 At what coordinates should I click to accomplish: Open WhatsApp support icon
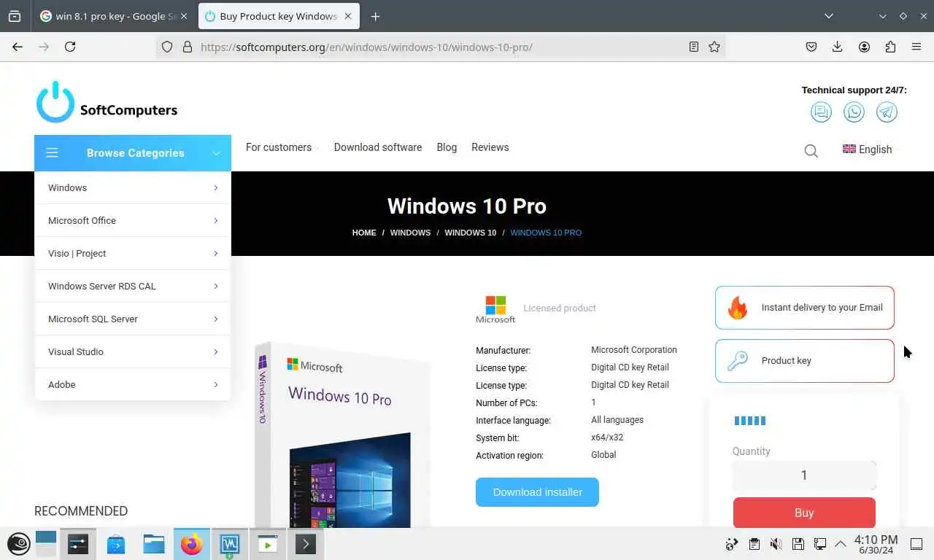pyautogui.click(x=854, y=112)
